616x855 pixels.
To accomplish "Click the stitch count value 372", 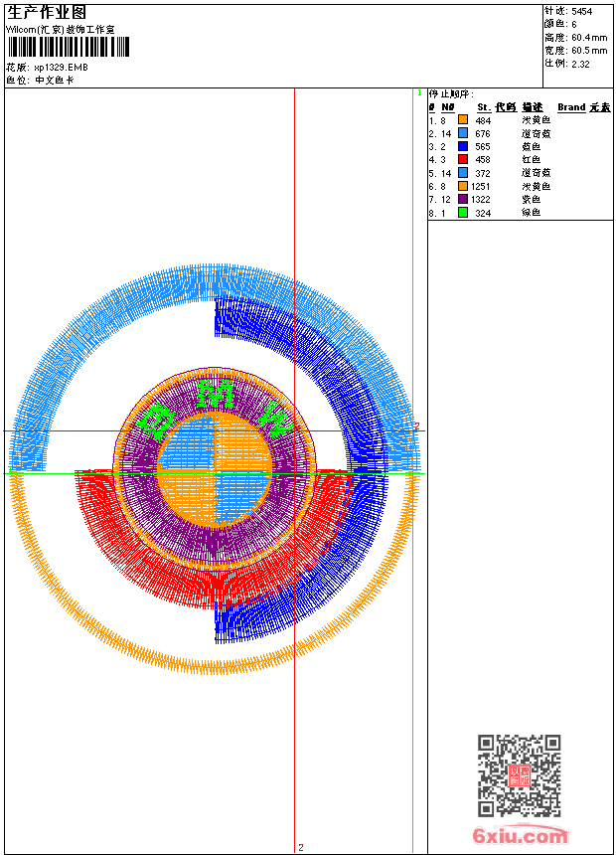I will [x=483, y=173].
